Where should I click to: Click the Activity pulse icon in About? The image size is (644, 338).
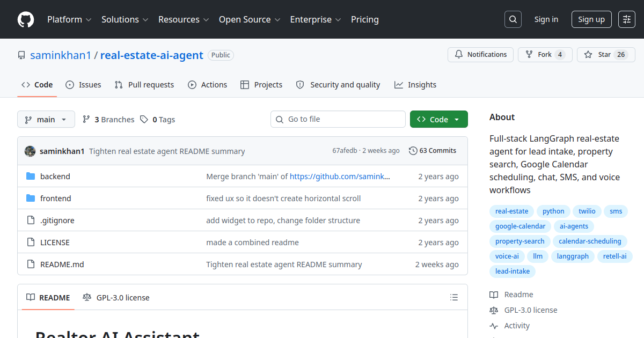pos(494,326)
